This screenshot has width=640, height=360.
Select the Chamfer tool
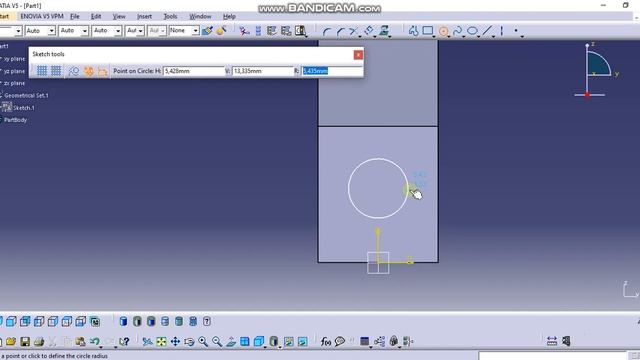coord(340,31)
